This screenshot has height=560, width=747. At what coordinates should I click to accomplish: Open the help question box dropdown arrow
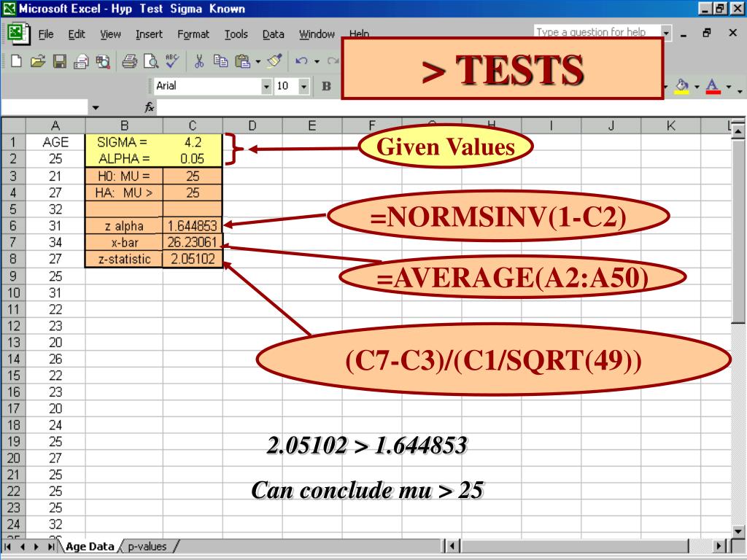(667, 33)
